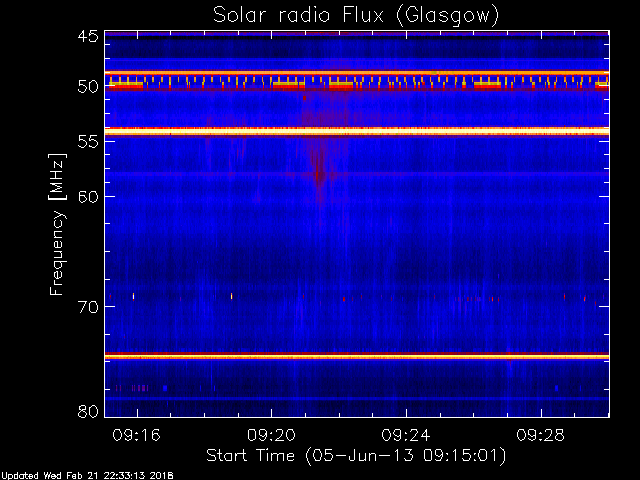Click the 09:20 time axis label
Viewport: 640px width, 480px height.
pos(271,435)
